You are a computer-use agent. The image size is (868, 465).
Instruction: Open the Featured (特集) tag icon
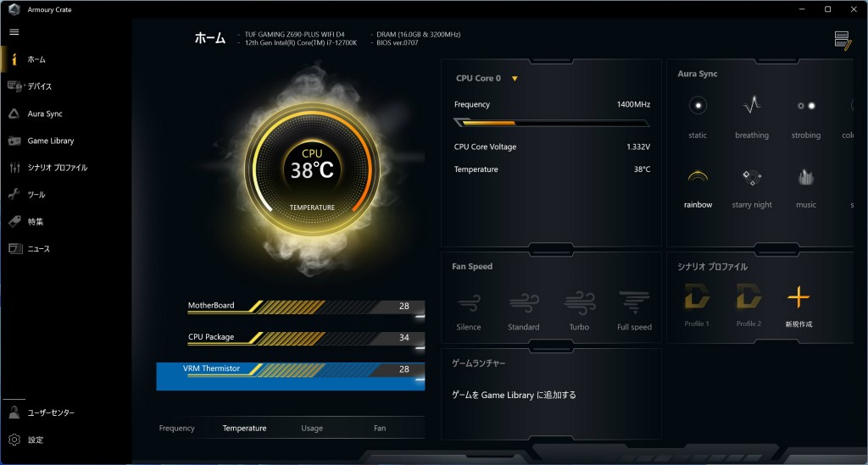tap(14, 221)
